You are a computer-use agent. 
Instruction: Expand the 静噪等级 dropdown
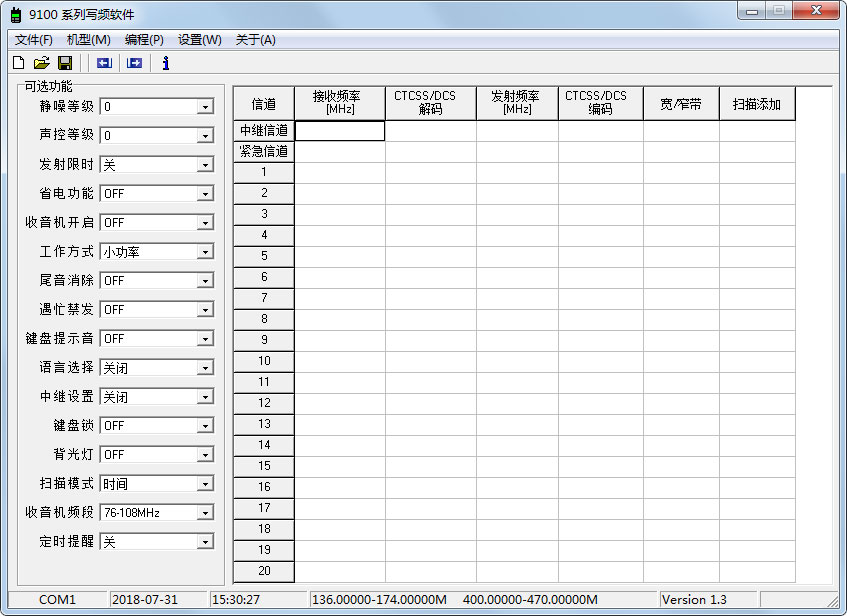pos(205,107)
